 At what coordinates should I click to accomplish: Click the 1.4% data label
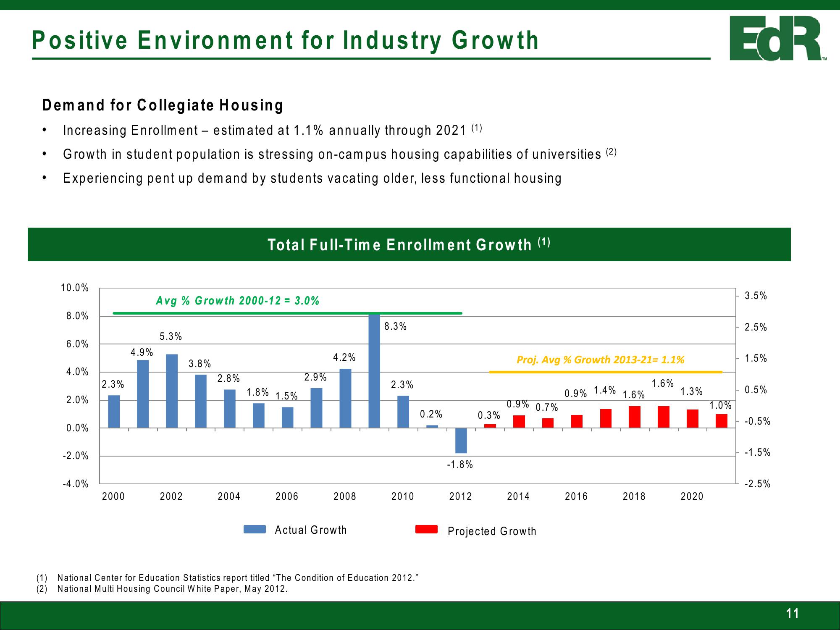coord(605,390)
